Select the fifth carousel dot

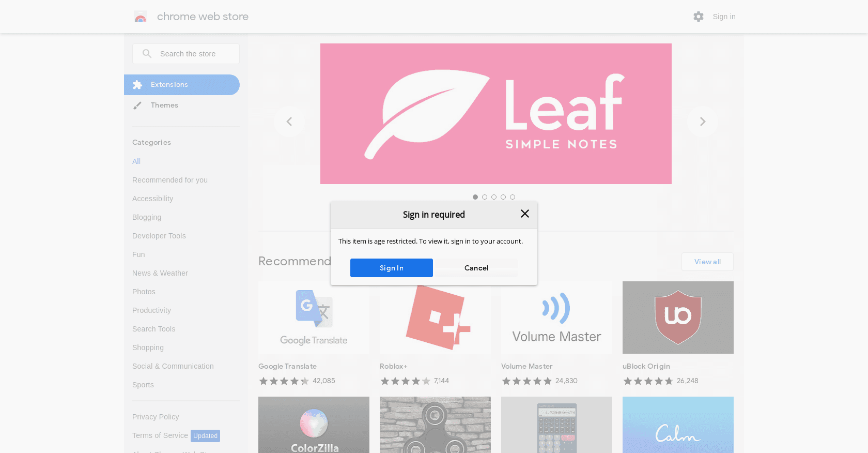coord(513,197)
